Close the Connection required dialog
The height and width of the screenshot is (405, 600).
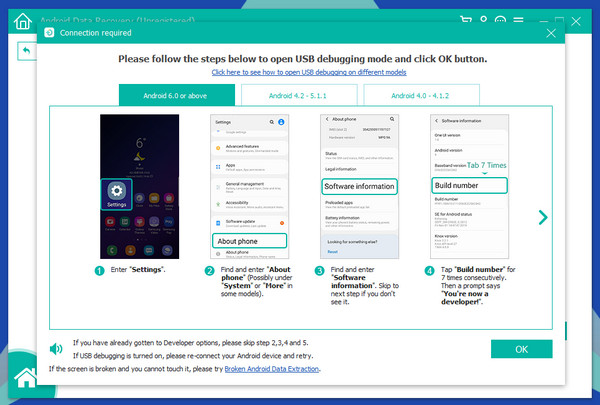(x=551, y=33)
